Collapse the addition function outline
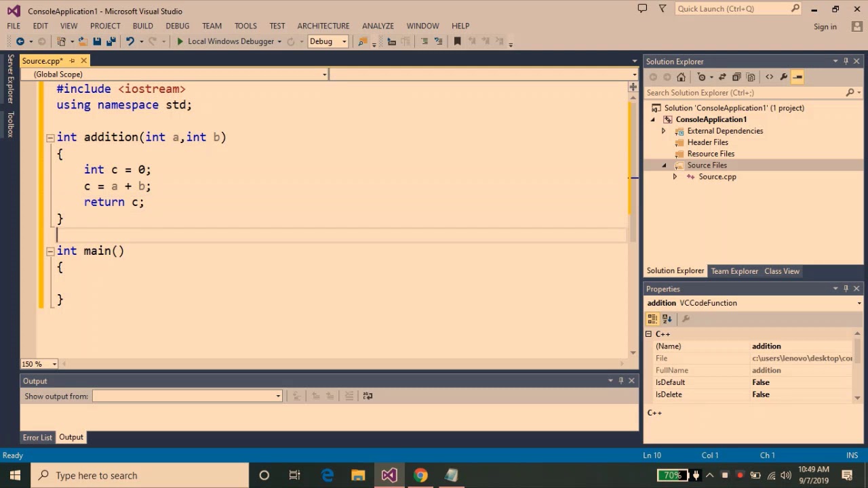The image size is (868, 488). (x=50, y=138)
